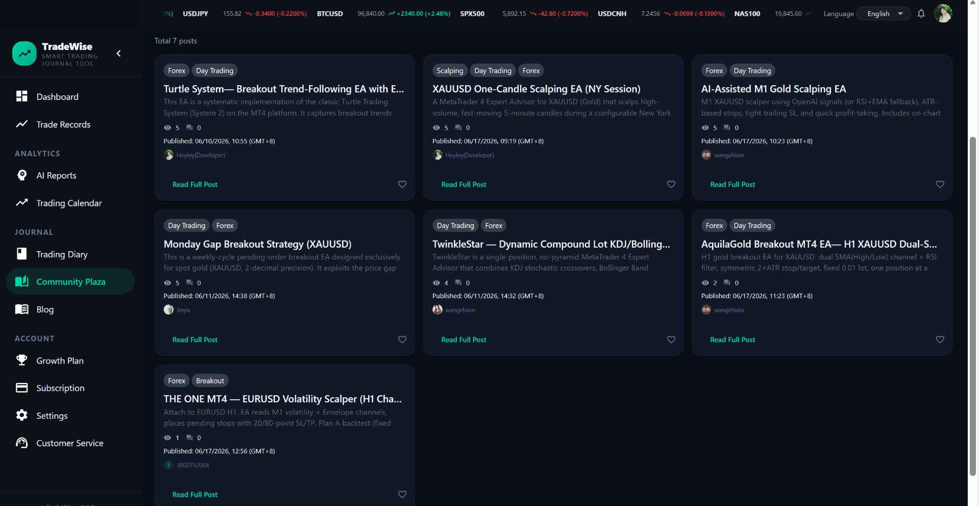This screenshot has height=506, width=980.
Task: Like the Monday Gap Breakout Strategy post
Action: click(x=402, y=340)
